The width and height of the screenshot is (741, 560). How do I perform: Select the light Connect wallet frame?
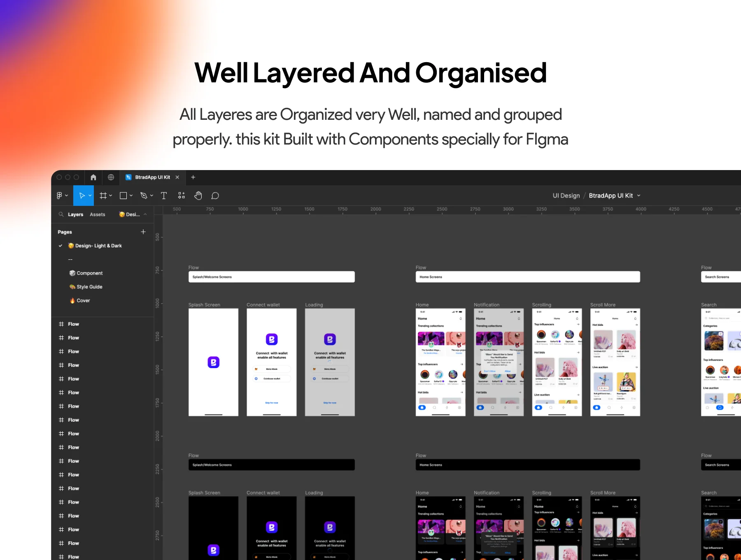point(272,362)
